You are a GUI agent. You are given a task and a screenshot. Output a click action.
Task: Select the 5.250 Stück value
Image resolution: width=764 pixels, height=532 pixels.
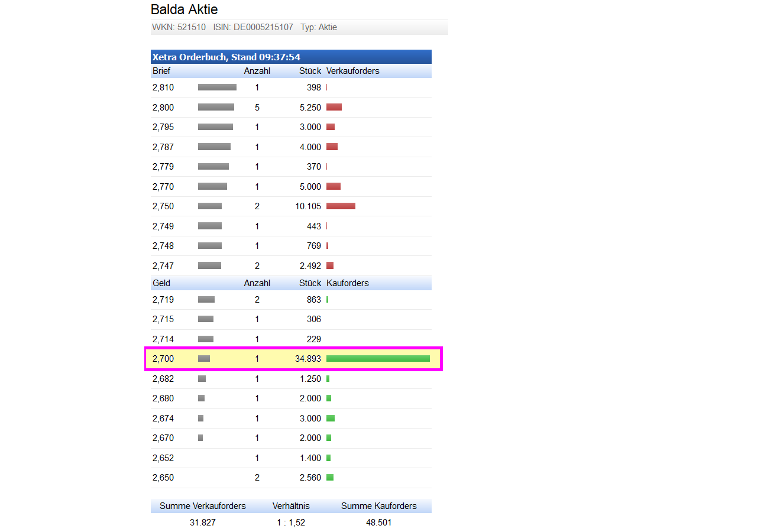tap(310, 108)
